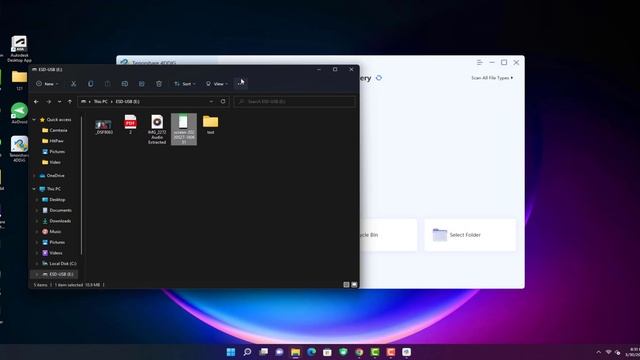Open Scan All File Types dropdown
Image resolution: width=640 pixels, height=360 pixels.
[x=492, y=78]
